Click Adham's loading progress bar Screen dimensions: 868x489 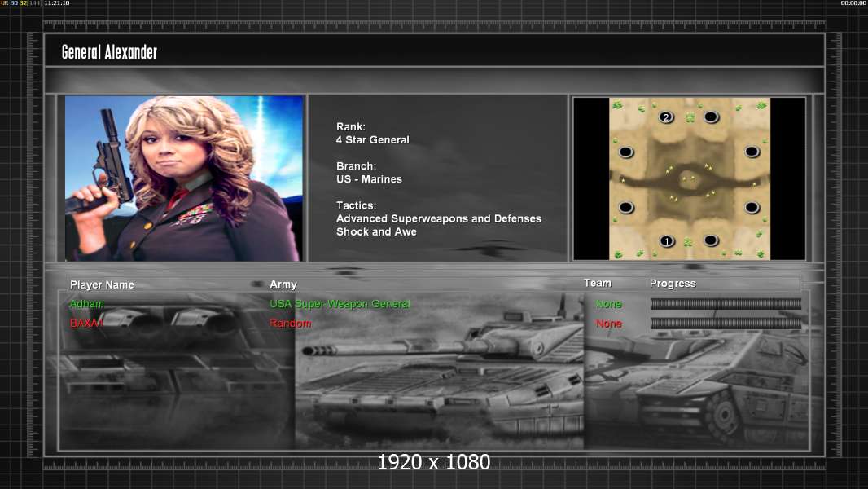tap(726, 303)
